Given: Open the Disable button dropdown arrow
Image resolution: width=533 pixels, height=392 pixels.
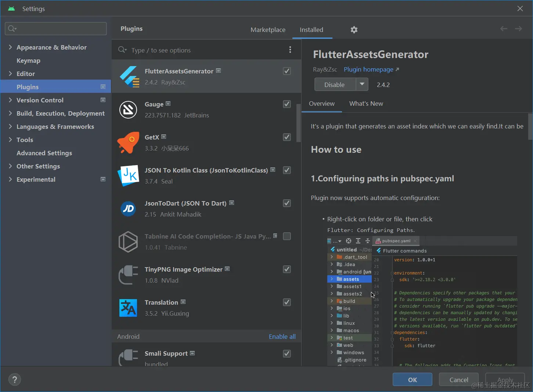Looking at the screenshot, I should click(362, 84).
